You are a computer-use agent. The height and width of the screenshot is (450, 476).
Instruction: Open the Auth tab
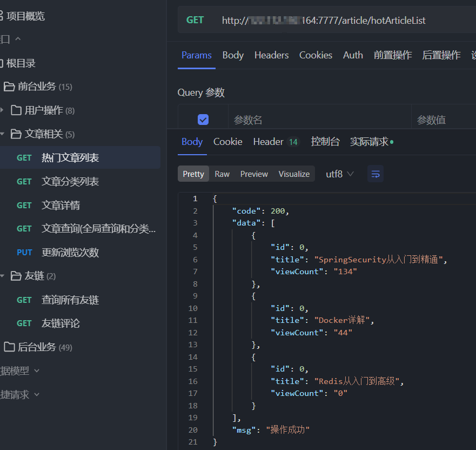pyautogui.click(x=353, y=55)
